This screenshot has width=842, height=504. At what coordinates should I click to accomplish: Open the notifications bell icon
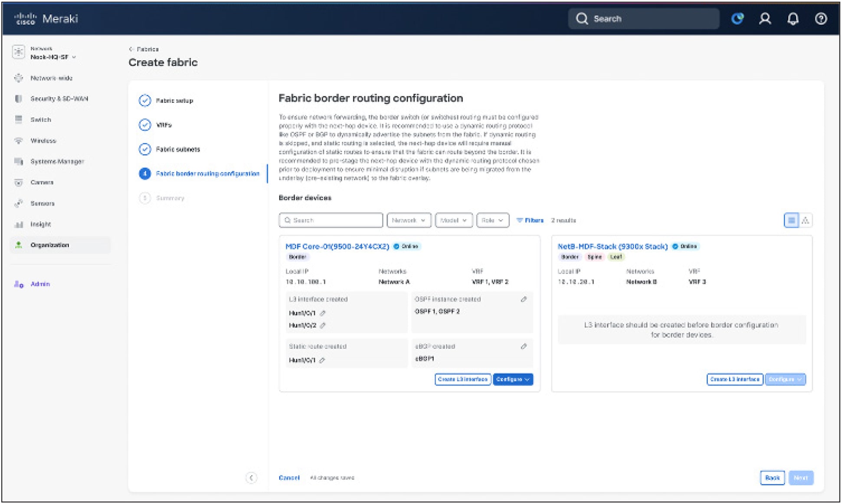(793, 19)
